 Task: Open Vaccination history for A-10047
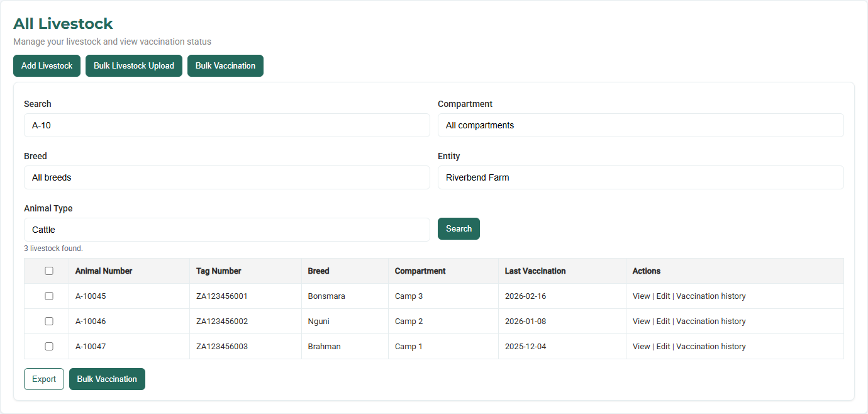[711, 347]
